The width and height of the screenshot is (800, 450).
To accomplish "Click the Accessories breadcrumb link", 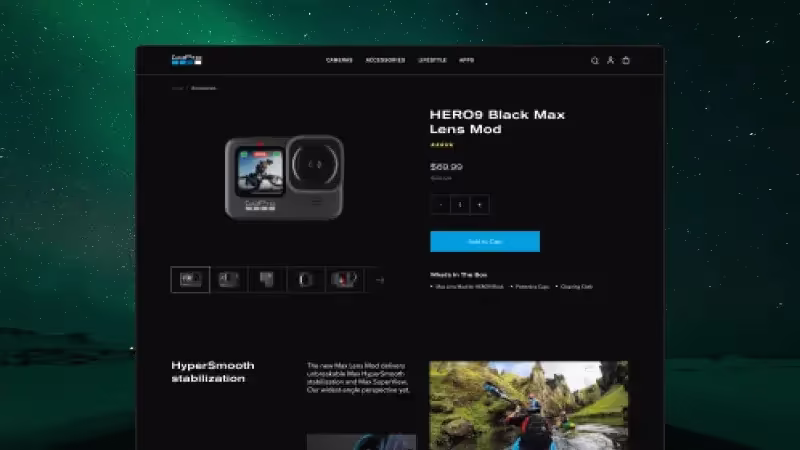I will (204, 88).
